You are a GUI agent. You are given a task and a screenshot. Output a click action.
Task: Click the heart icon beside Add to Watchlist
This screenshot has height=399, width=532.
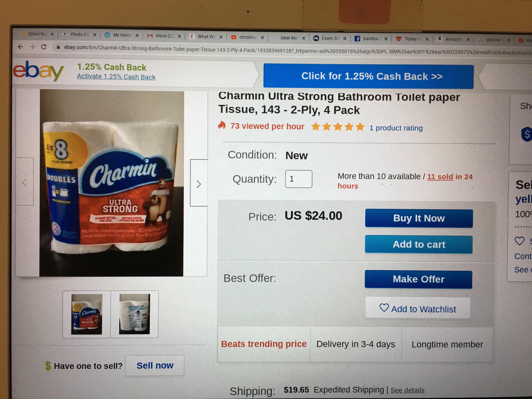click(384, 308)
